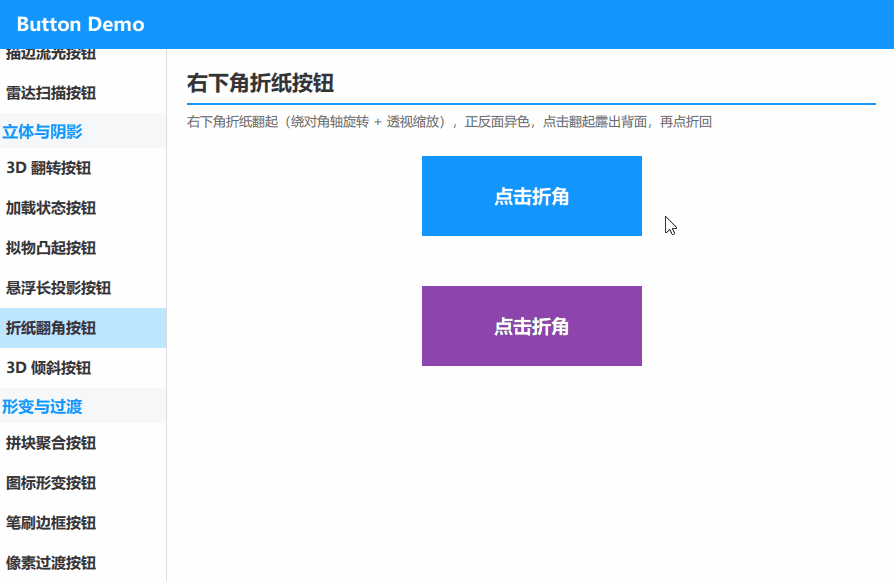Click the blue 点击折角 button
Viewport: 894px width, 581px height.
(531, 196)
